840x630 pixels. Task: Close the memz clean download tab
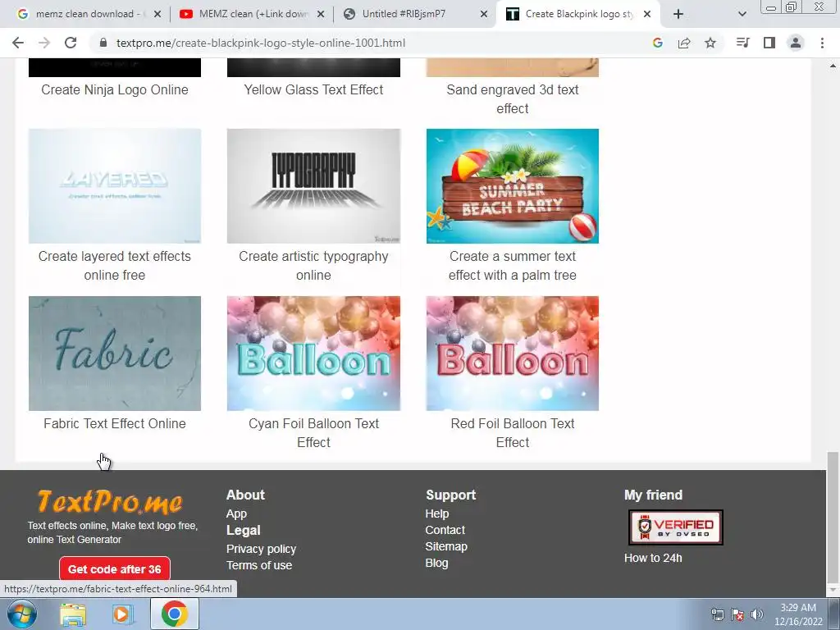(x=157, y=14)
